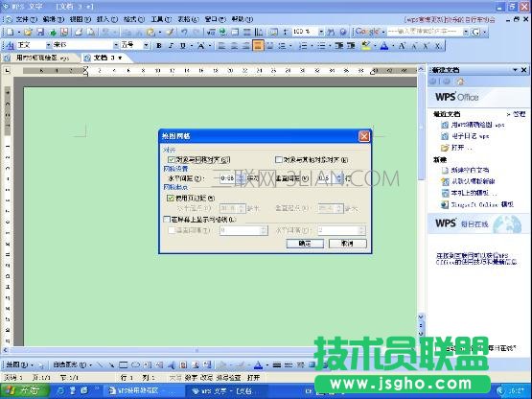Image resolution: width=532 pixels, height=399 pixels.
Task: Click the Print Preview icon
Action: coord(91,32)
